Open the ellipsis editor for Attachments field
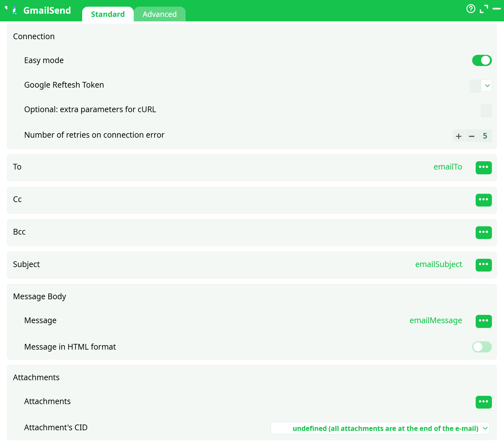504x443 pixels. pos(483,402)
